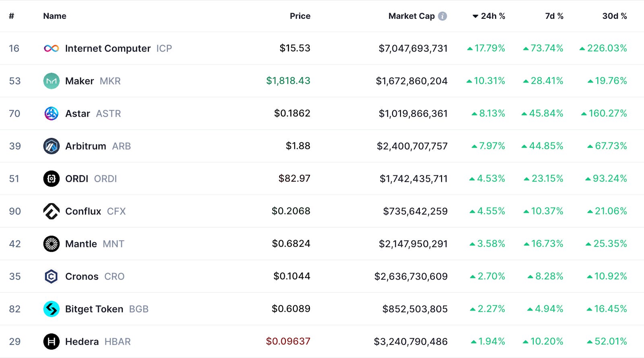Click the Arbitrum coin logo icon
This screenshot has height=358, width=644.
click(52, 146)
